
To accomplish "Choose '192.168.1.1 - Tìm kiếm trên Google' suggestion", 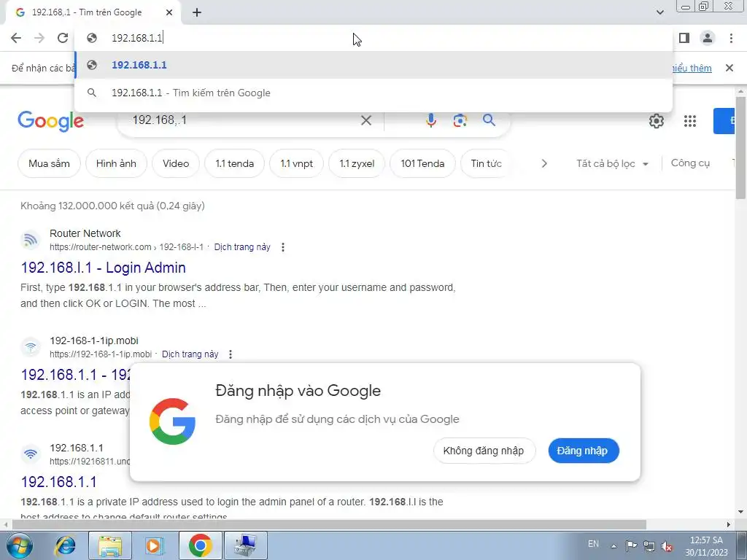I will click(373, 93).
